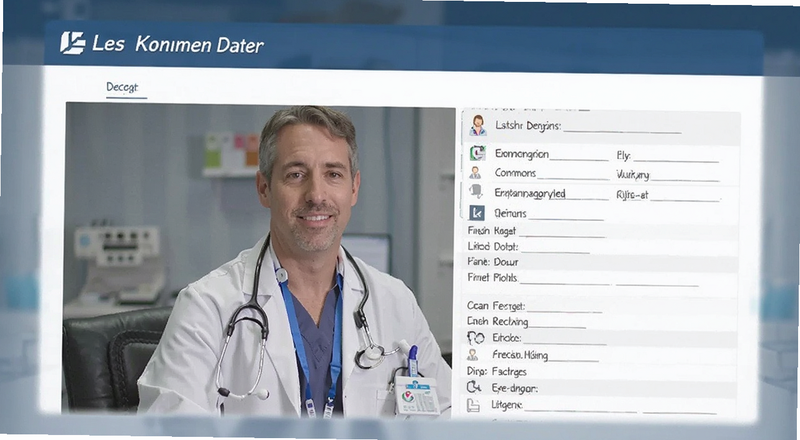Click the blue k icon beside Qeinuns

coord(477,213)
